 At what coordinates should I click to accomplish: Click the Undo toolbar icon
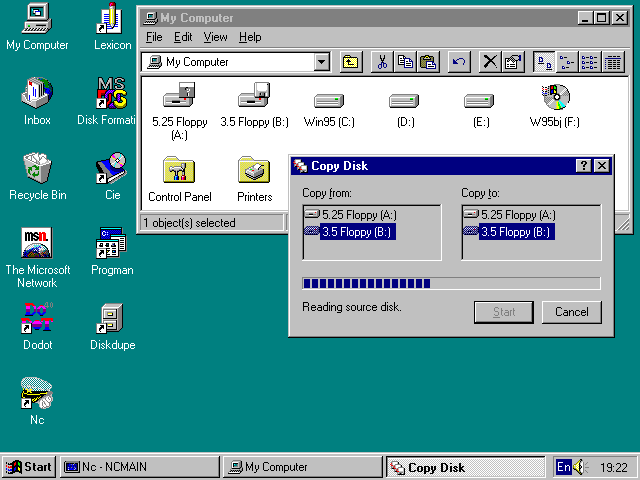459,62
